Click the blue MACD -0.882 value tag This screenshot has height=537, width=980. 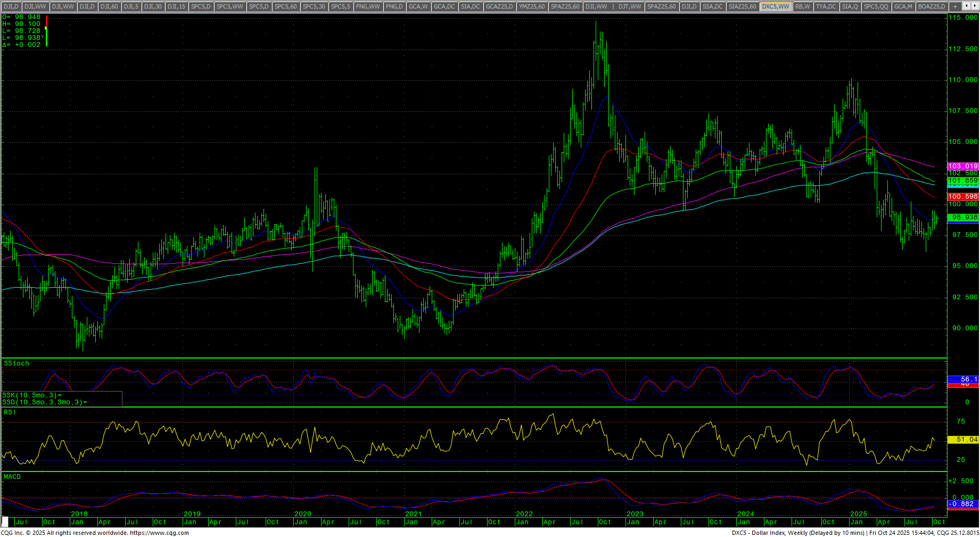tap(963, 504)
